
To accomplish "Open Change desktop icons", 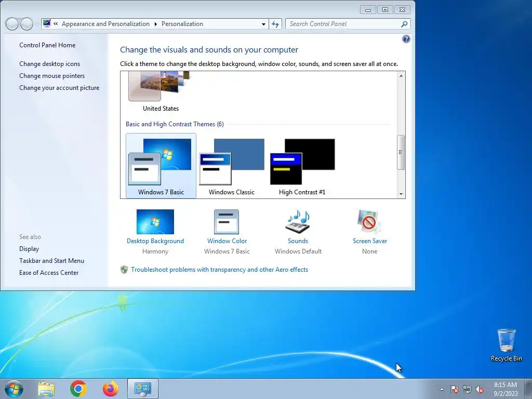I will click(49, 64).
